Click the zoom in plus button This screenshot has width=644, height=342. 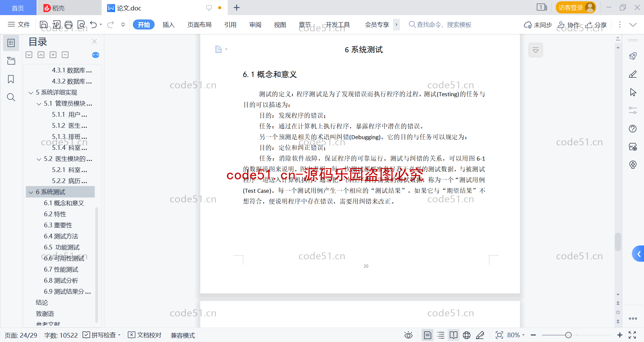[620, 335]
